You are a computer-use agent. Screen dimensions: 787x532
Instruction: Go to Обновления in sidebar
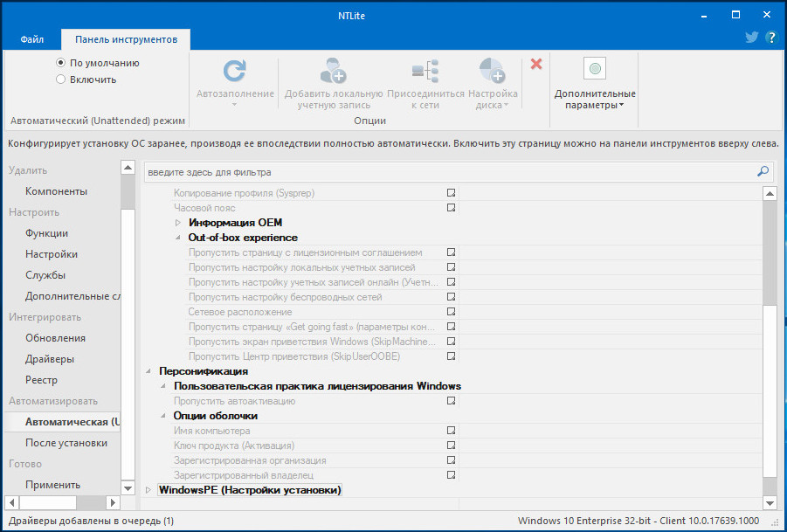[x=56, y=338]
